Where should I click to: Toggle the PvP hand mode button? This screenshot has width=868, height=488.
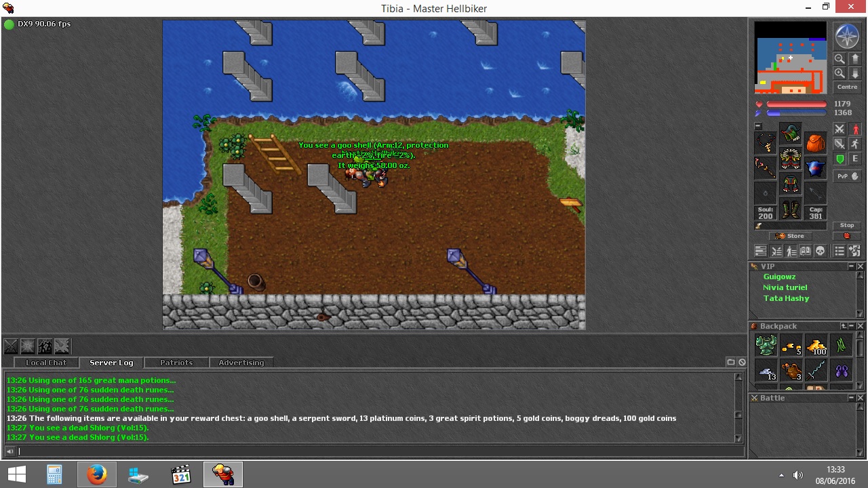[843, 176]
